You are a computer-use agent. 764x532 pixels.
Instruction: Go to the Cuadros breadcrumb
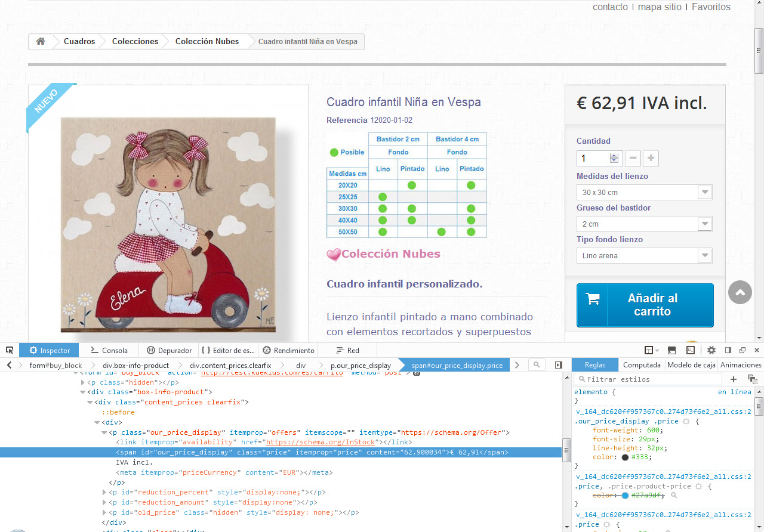click(x=79, y=41)
